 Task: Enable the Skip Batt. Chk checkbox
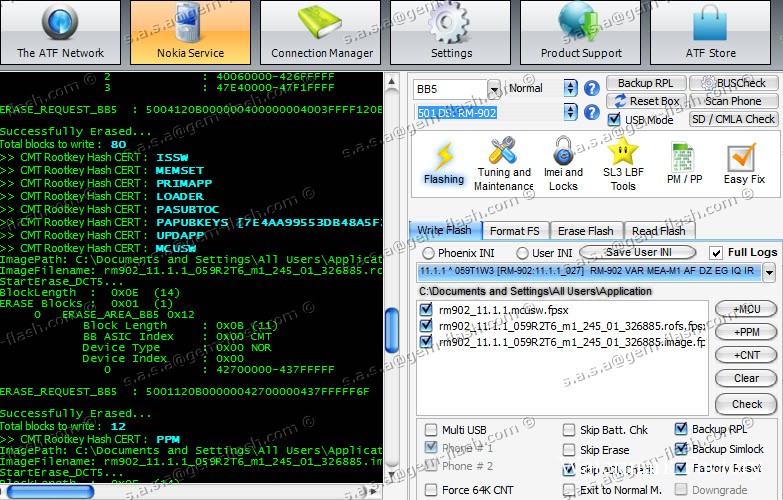point(569,430)
